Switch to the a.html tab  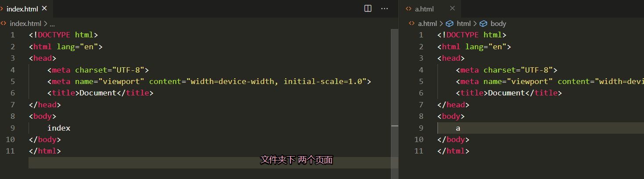(x=424, y=8)
